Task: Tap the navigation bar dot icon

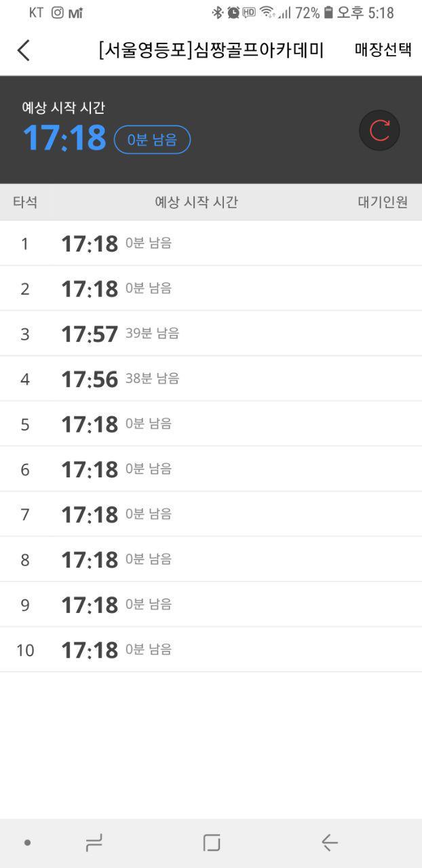Action: (27, 843)
